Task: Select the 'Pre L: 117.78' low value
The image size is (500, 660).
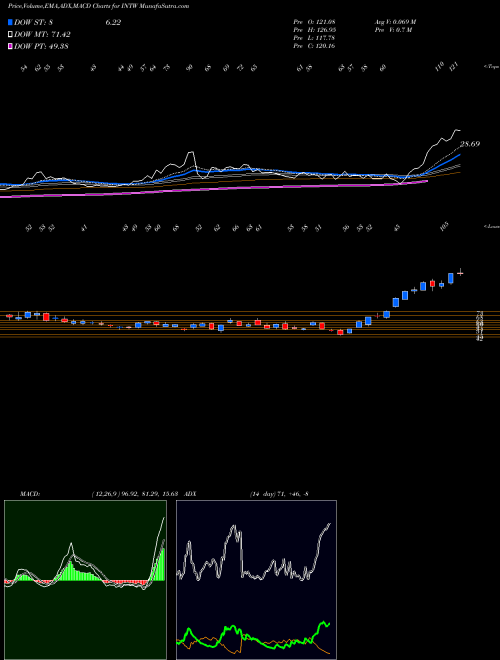Action: pyautogui.click(x=314, y=38)
